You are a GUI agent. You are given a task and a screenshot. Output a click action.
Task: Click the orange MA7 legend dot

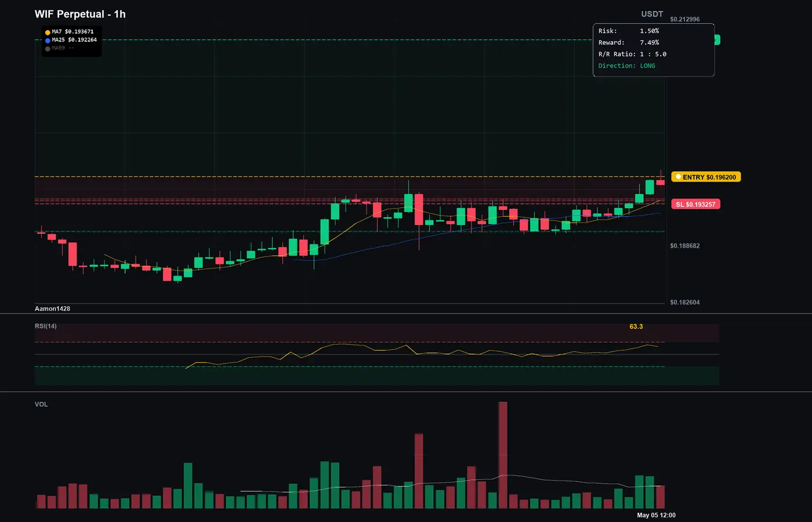click(48, 32)
